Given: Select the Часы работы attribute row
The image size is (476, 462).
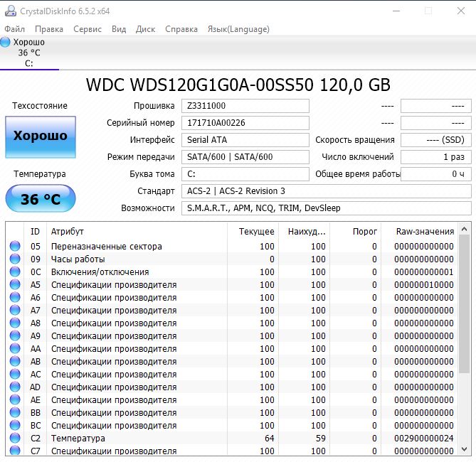Looking at the screenshot, I should click(232, 259).
